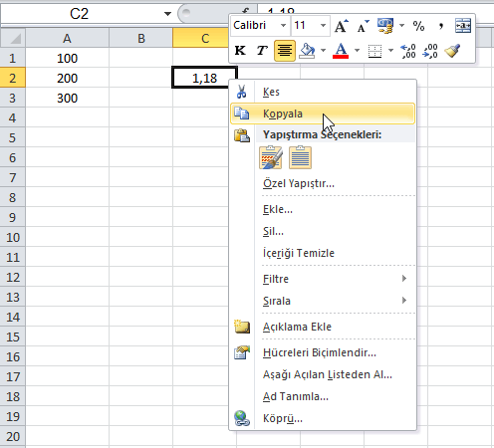Click the fill color paint bucket
Viewport: 494px width, 448px height.
click(307, 51)
